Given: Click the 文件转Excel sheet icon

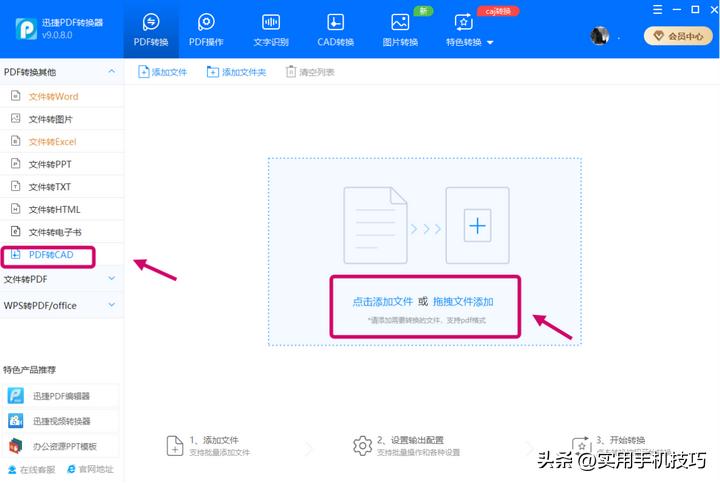Looking at the screenshot, I should click(x=16, y=141).
